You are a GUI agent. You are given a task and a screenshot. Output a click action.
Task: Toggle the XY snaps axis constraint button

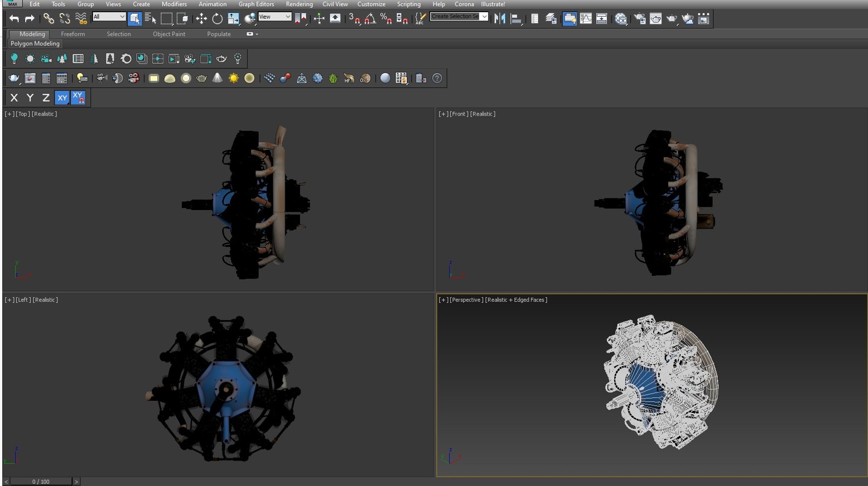tap(78, 98)
